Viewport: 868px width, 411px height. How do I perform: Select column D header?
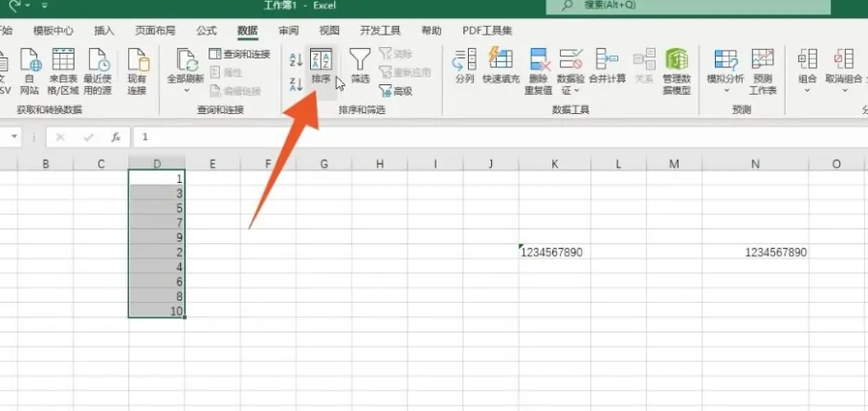coord(157,164)
